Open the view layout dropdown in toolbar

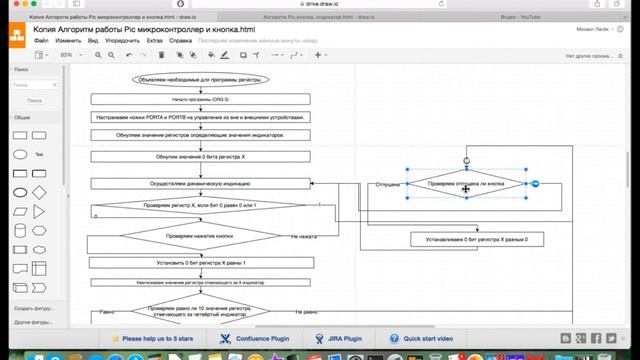(x=41, y=55)
